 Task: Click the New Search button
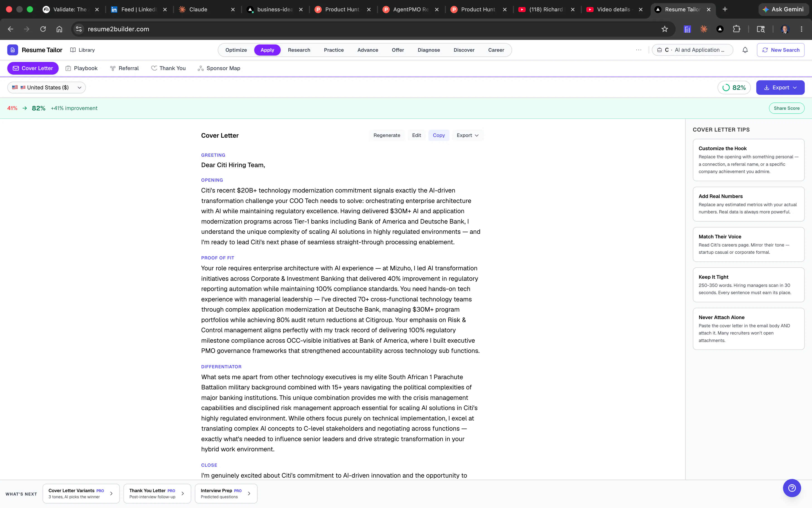pos(781,50)
